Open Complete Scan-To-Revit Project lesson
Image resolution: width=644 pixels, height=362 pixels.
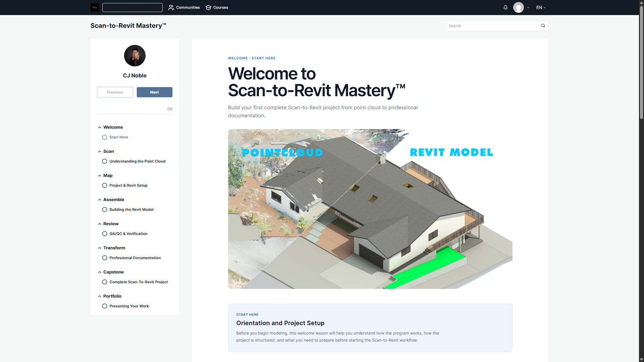click(x=139, y=282)
